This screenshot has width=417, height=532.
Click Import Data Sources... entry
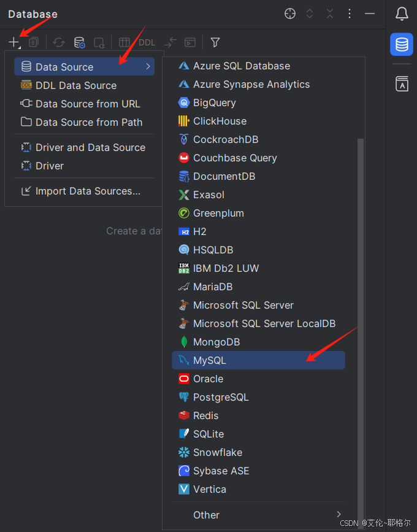tap(88, 191)
